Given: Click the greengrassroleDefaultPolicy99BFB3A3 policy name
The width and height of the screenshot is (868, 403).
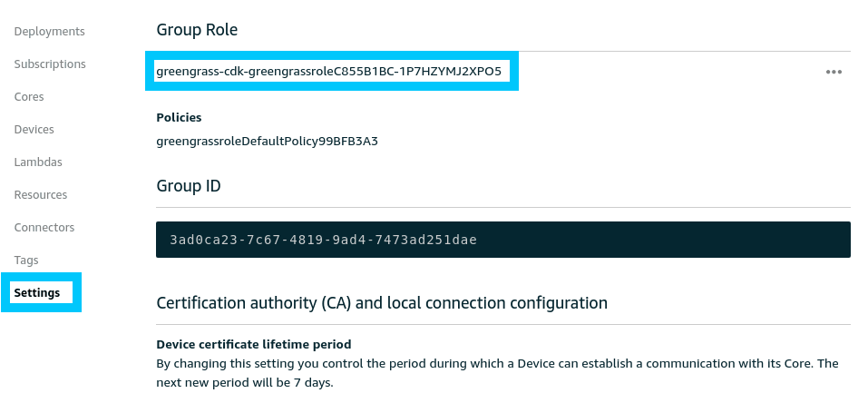Looking at the screenshot, I should tap(267, 142).
